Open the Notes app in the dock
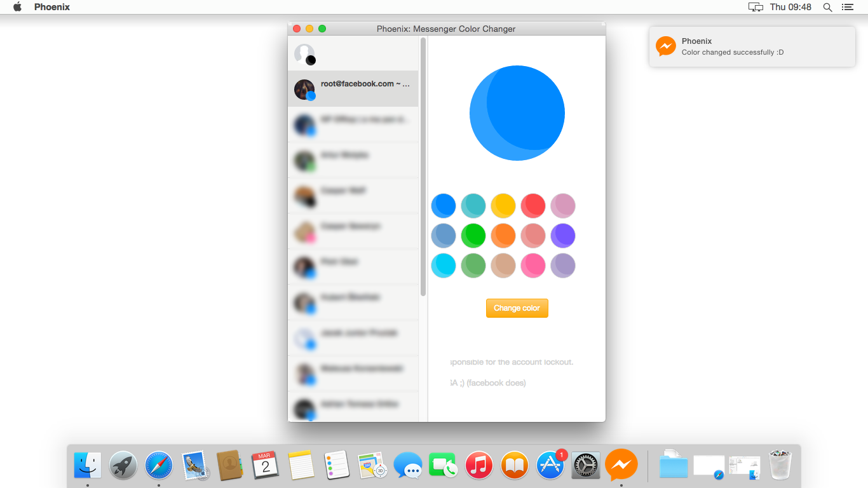The height and width of the screenshot is (488, 868). [x=301, y=465]
